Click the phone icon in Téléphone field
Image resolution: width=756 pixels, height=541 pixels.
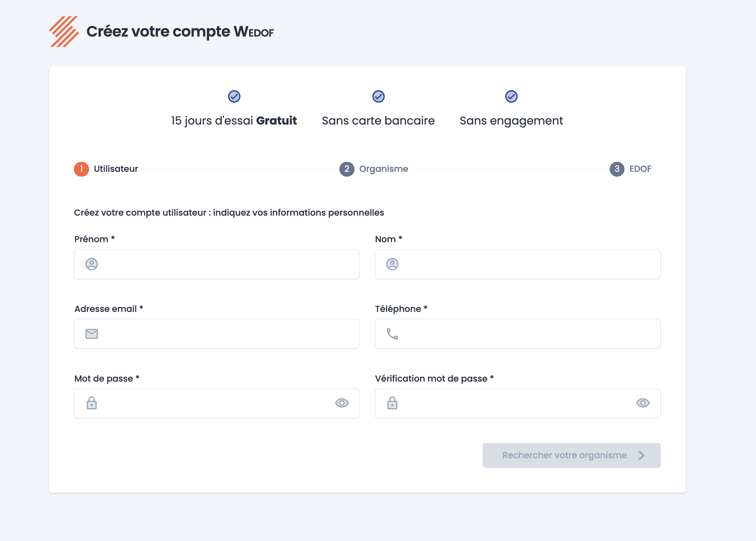tap(392, 334)
